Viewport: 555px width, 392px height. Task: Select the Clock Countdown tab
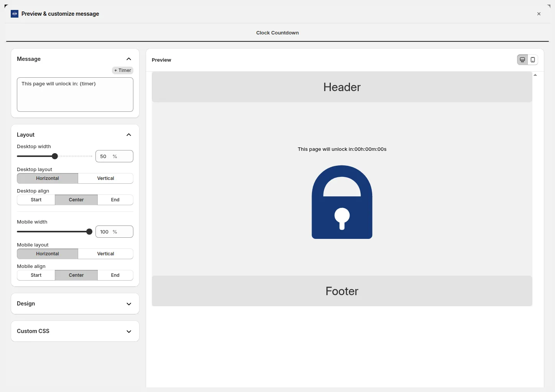point(277,33)
